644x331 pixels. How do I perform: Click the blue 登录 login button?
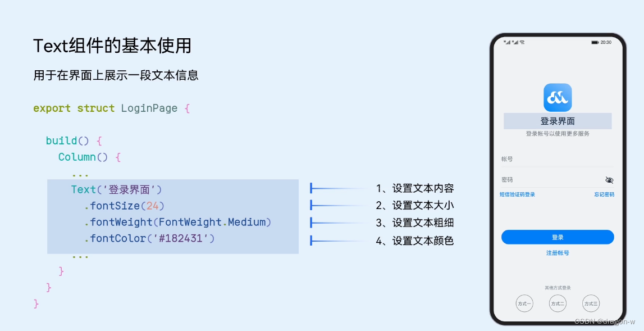pyautogui.click(x=558, y=237)
